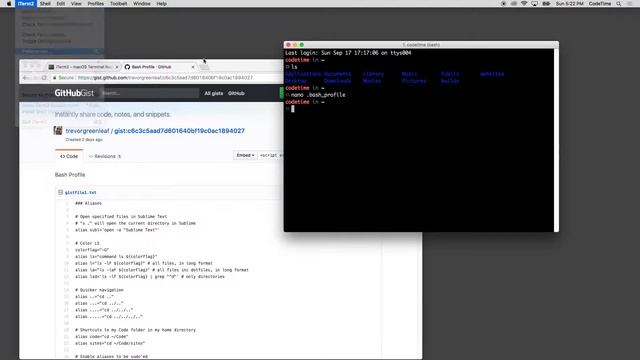The image size is (640, 360).
Task: Click the trevorgreenleaf avatar image
Action: pyautogui.click(x=58, y=131)
